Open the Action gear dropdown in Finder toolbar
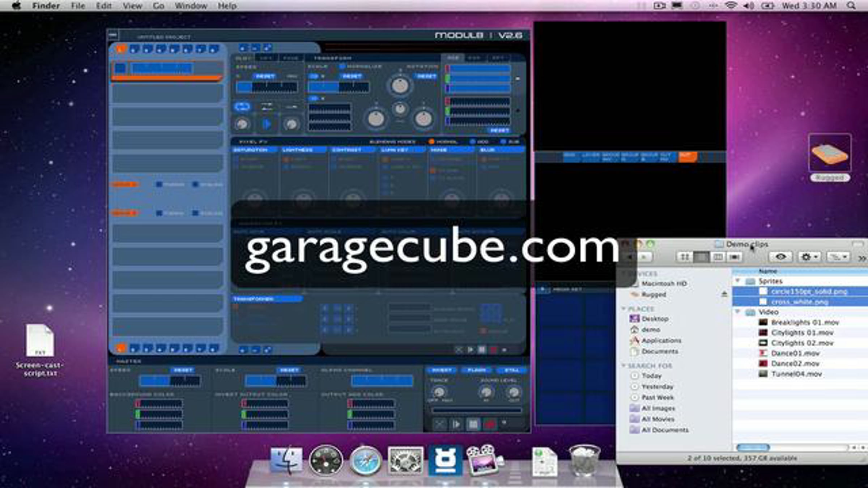The height and width of the screenshot is (488, 868). (809, 257)
